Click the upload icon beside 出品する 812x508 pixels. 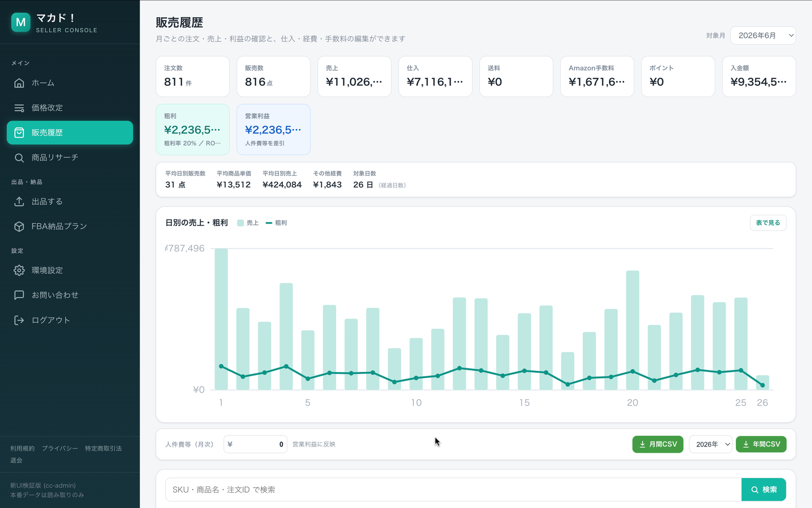click(19, 202)
